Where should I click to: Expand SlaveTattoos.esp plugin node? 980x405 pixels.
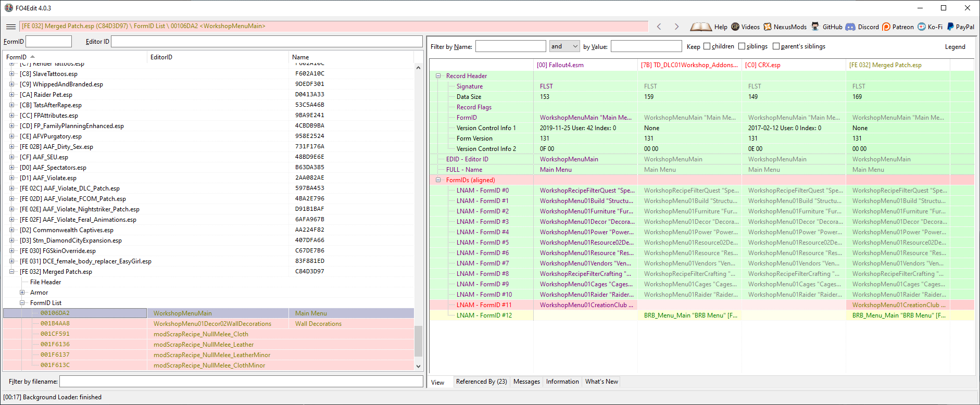tap(12, 74)
